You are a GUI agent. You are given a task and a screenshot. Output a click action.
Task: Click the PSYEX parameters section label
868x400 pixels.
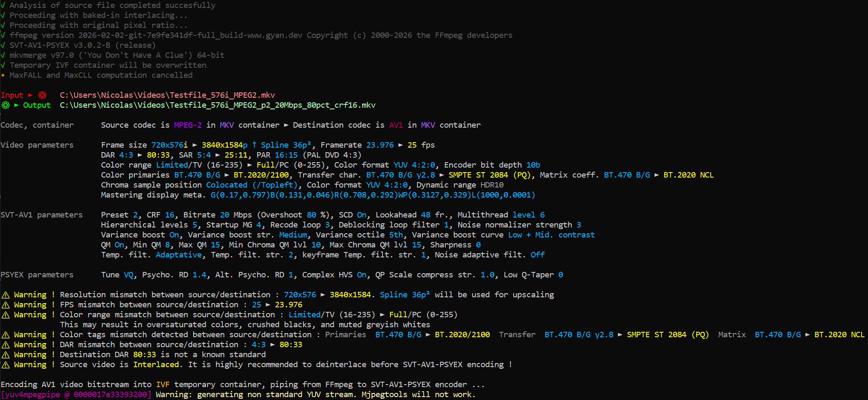pos(37,275)
